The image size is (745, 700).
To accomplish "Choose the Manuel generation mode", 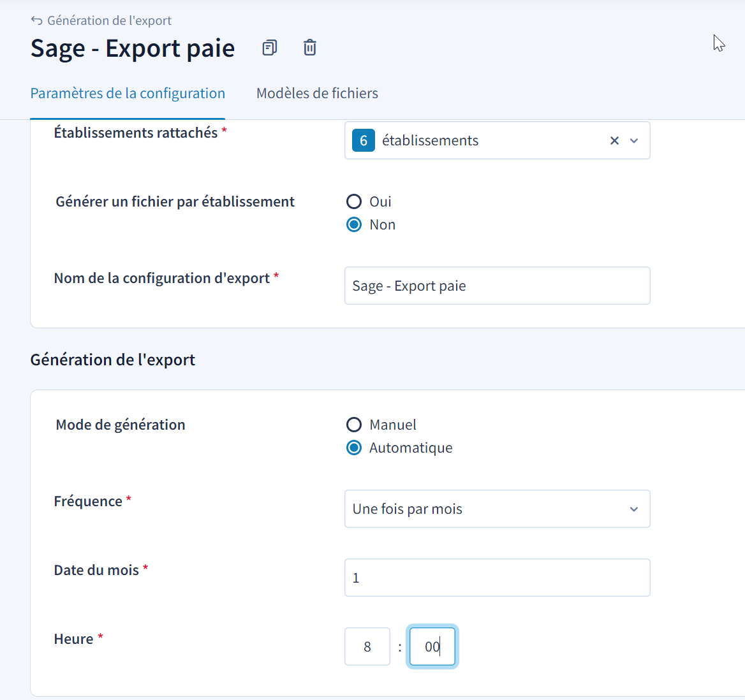I will [x=354, y=425].
